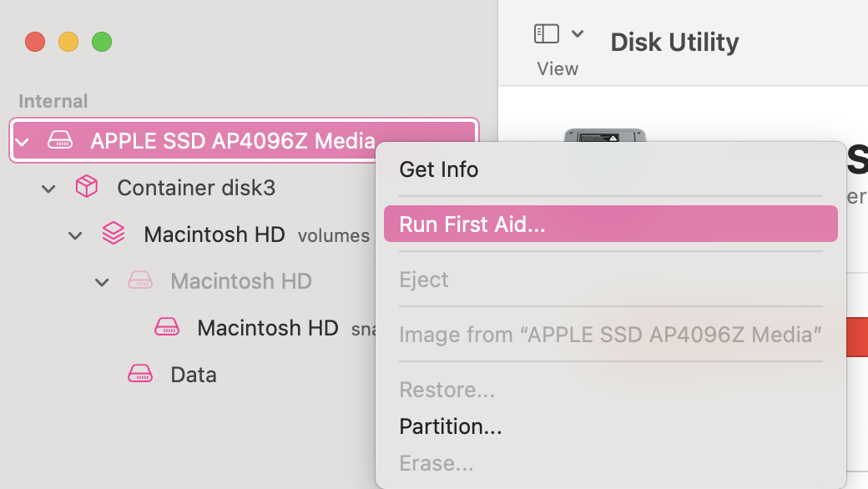Image resolution: width=868 pixels, height=489 pixels.
Task: Click the Data volume disk icon
Action: 140,375
